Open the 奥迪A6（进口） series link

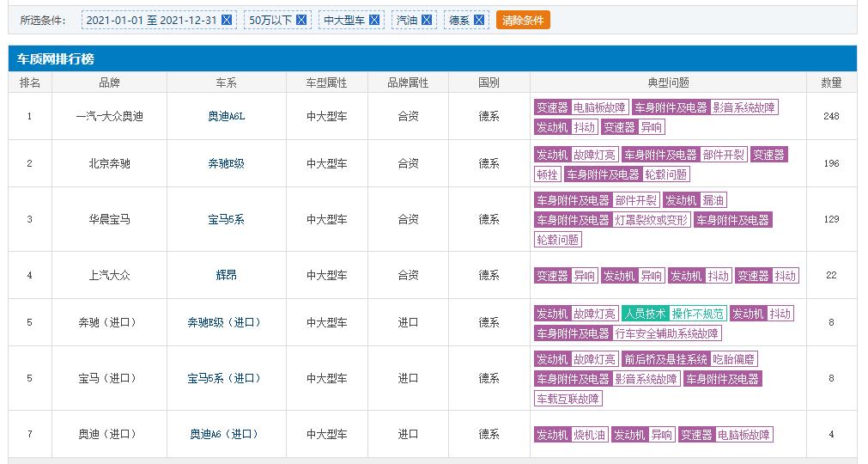click(226, 434)
